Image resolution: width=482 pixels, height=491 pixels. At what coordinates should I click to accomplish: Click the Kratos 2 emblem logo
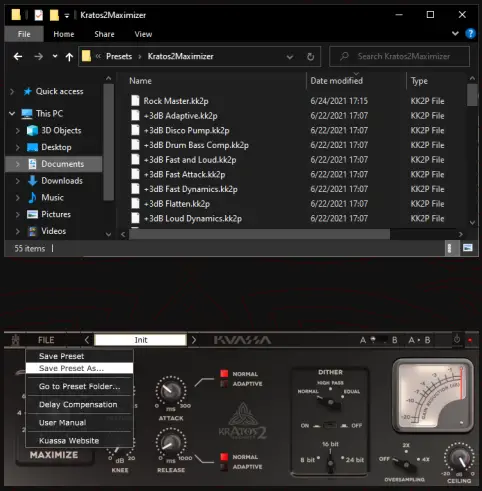(x=243, y=421)
